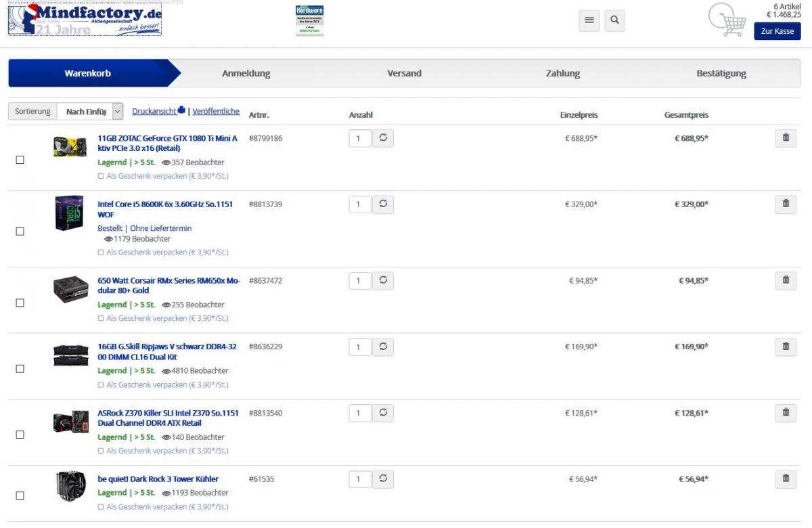Viewport: 812px width, 528px height.
Task: Refresh quantity for Intel Core i5 8600K
Action: 383,204
